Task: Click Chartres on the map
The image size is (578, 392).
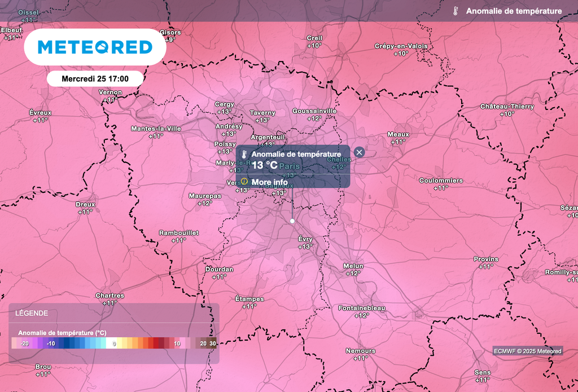Action: 110,296
